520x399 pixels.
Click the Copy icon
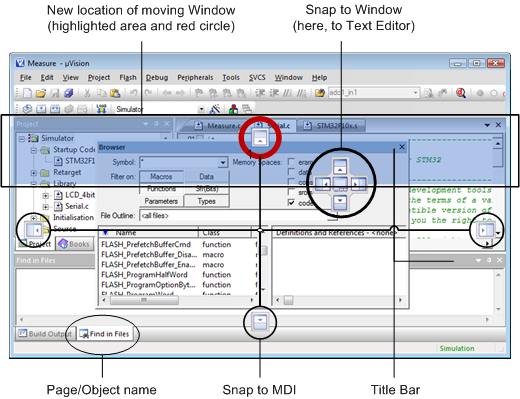tap(101, 93)
